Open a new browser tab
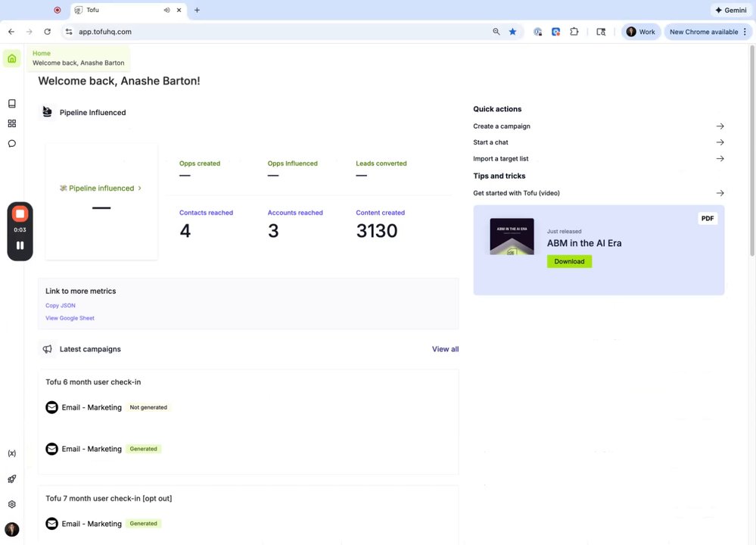This screenshot has height=545, width=756. [197, 10]
